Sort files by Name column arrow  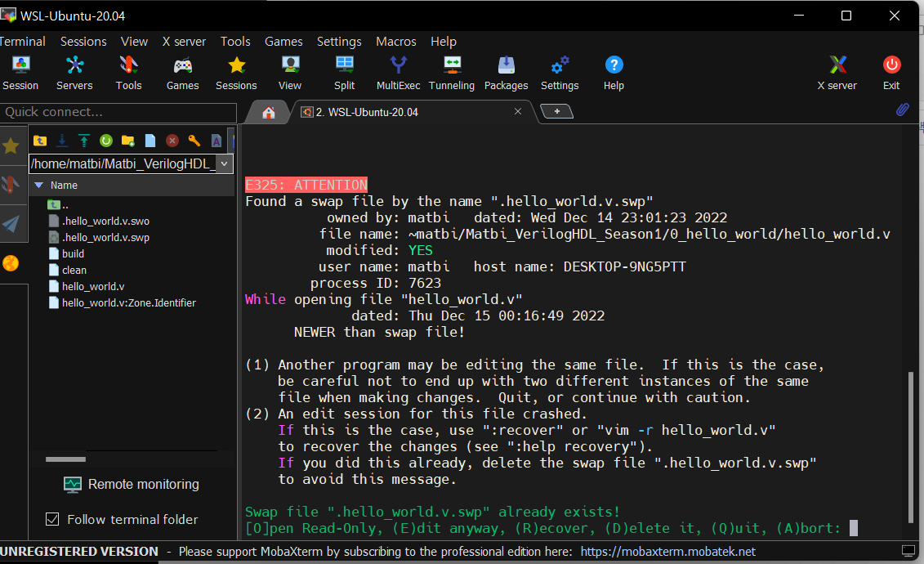coord(38,186)
